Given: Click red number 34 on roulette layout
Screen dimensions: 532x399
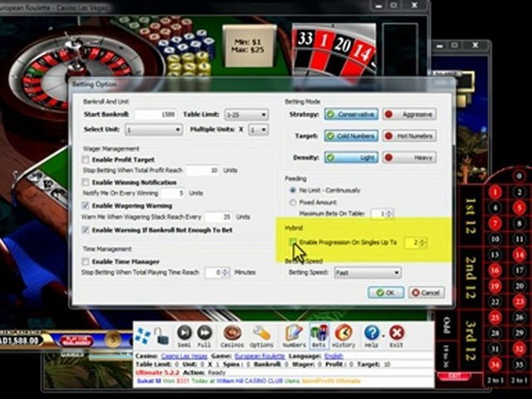Looking at the screenshot, I should click(495, 365).
